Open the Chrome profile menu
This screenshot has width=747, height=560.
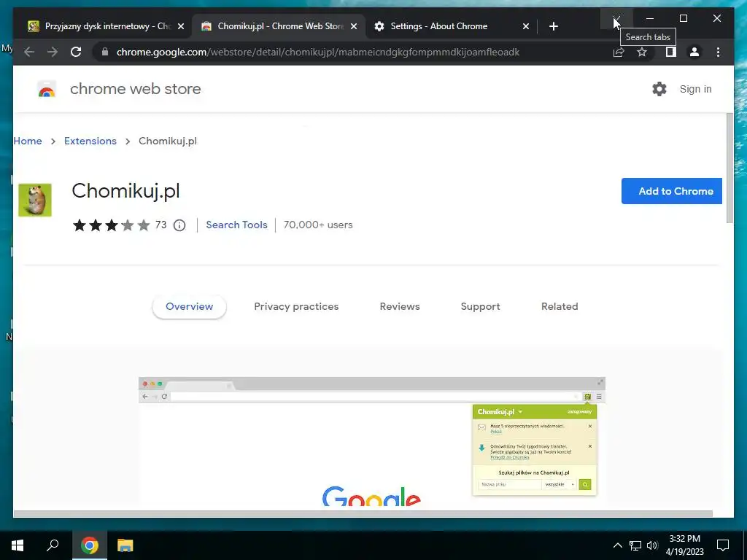[x=694, y=52]
